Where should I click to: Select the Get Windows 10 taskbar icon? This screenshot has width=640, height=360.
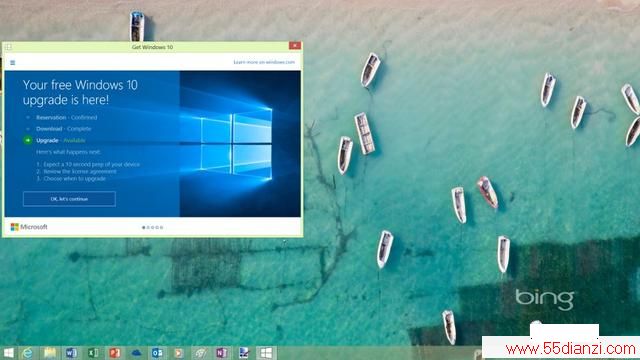click(266, 353)
